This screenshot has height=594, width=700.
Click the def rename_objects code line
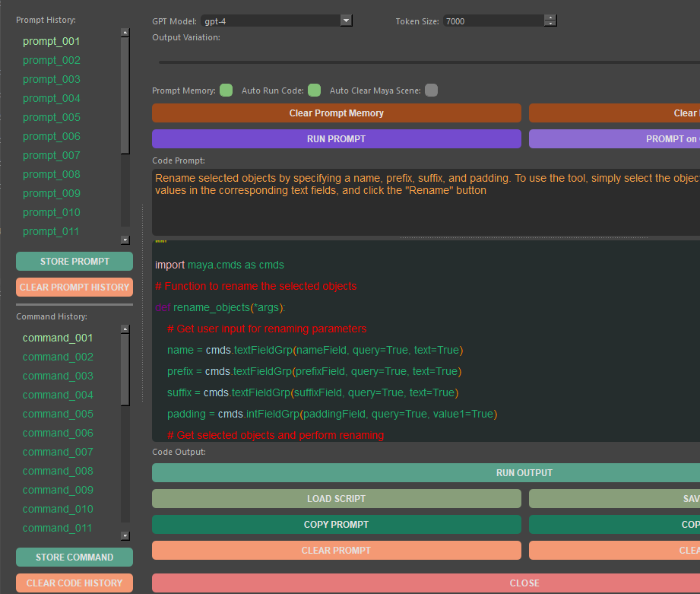pos(220,307)
